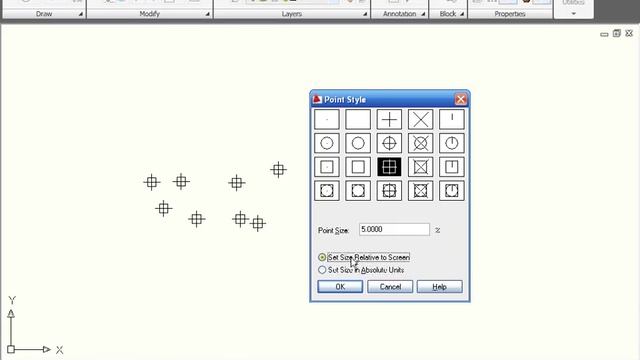Select the square with X point style
The image size is (640, 360).
pos(420,167)
